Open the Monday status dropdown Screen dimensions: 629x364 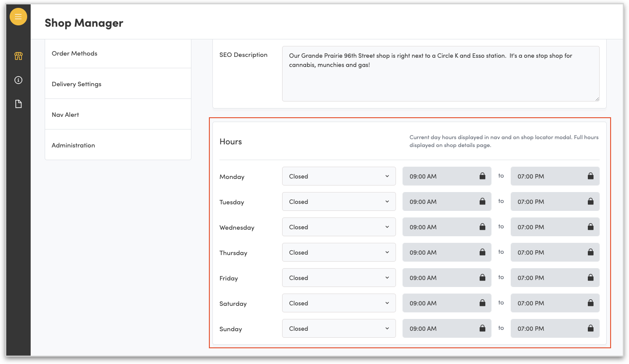pyautogui.click(x=339, y=176)
